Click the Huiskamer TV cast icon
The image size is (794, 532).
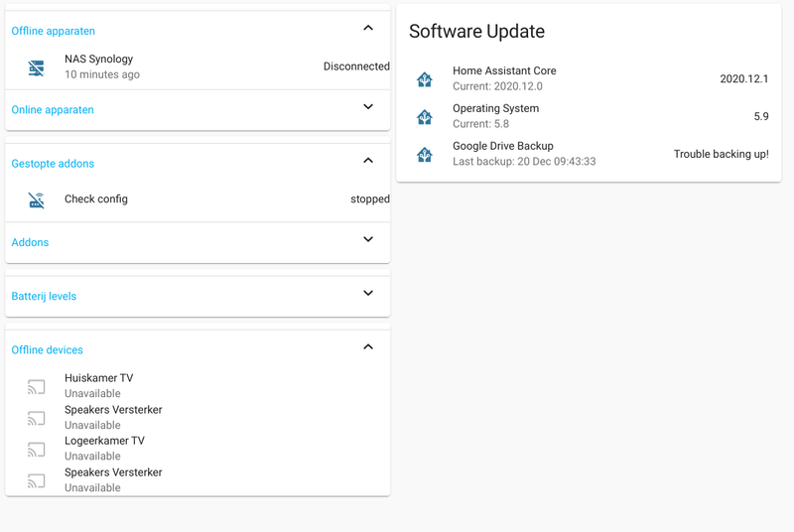[x=37, y=386]
